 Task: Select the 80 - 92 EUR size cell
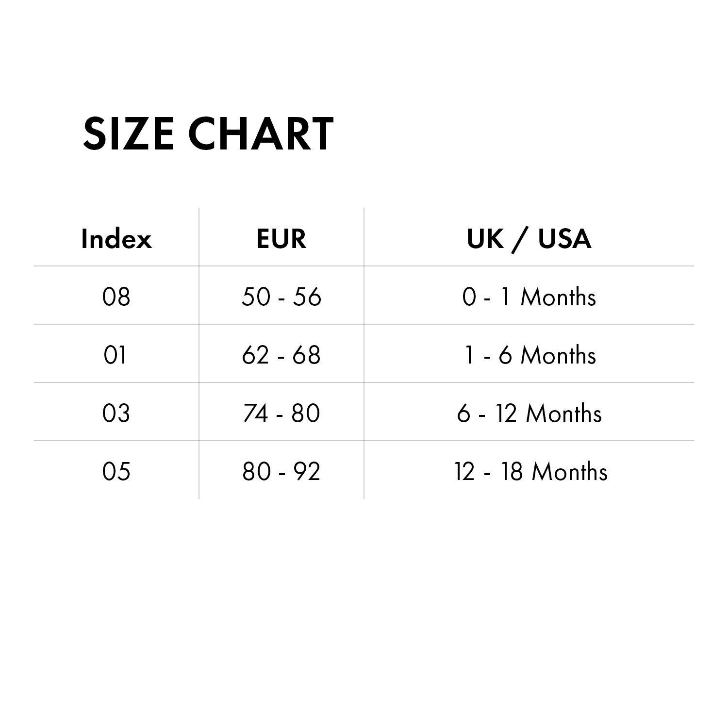[281, 471]
